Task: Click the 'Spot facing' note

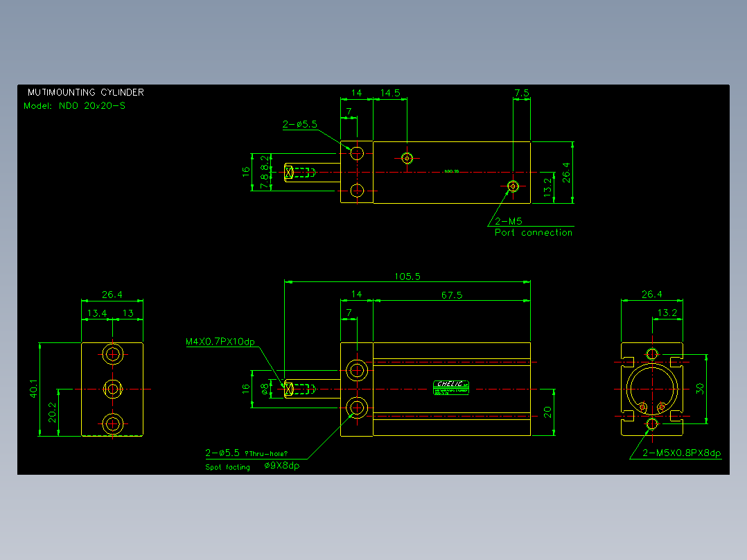Action: coord(228,467)
